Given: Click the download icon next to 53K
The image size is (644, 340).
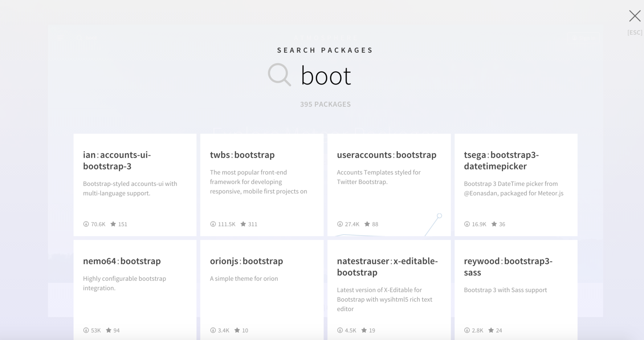Looking at the screenshot, I should [x=86, y=330].
